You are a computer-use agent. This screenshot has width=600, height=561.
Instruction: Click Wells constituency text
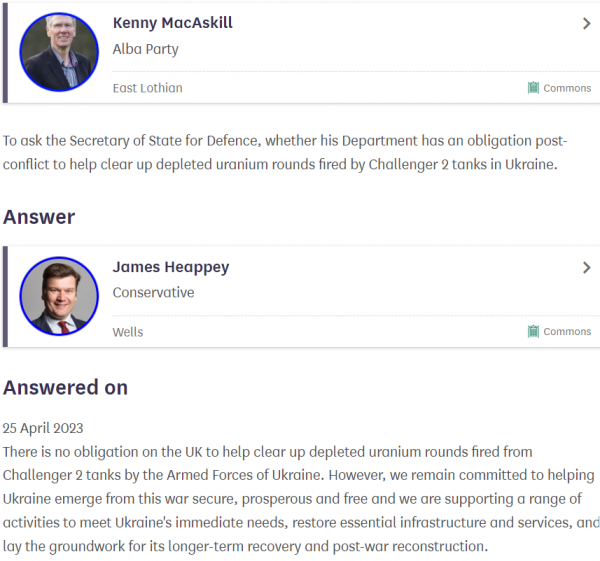pyautogui.click(x=128, y=332)
